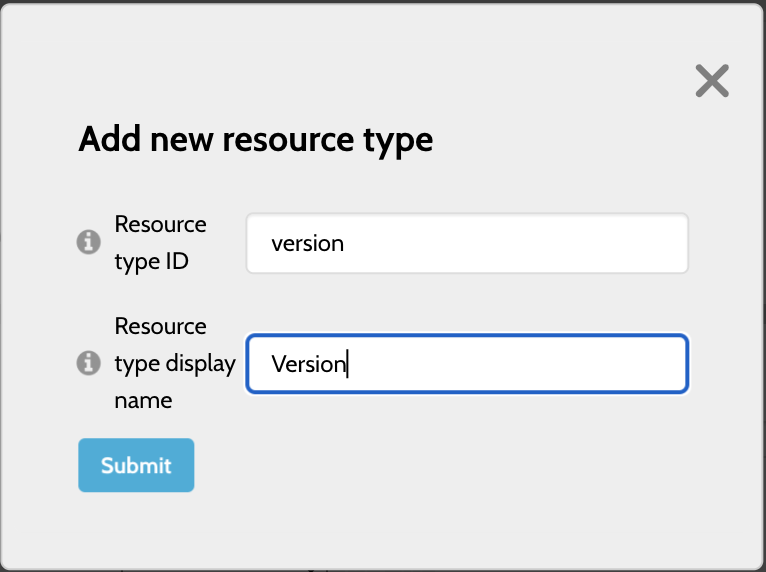This screenshot has height=572, width=766.
Task: Click the 'Resource type ID' label text
Action: click(160, 243)
